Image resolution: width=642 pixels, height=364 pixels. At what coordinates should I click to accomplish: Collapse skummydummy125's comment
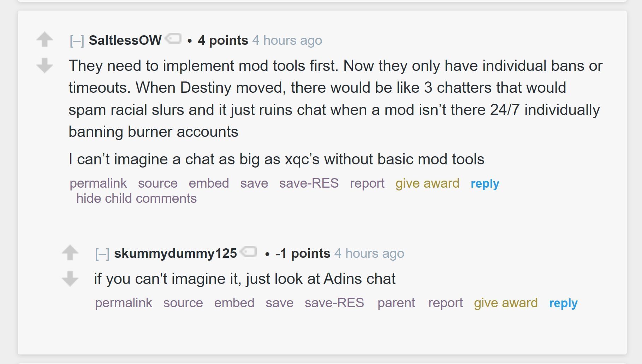[x=102, y=254]
